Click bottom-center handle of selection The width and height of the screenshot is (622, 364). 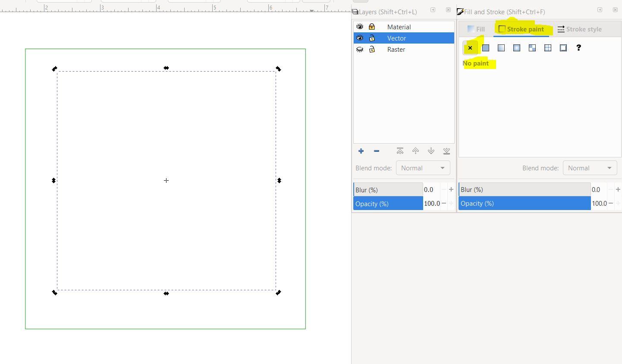[166, 293]
